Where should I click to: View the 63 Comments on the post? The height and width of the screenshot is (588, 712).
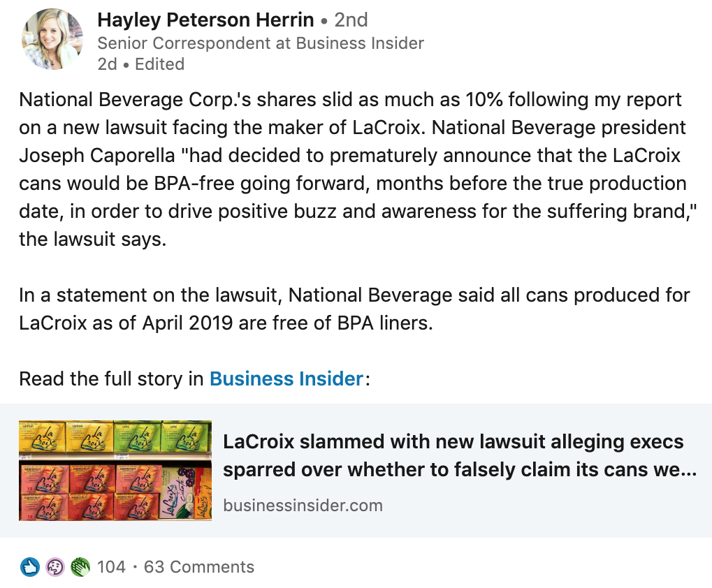(x=199, y=567)
